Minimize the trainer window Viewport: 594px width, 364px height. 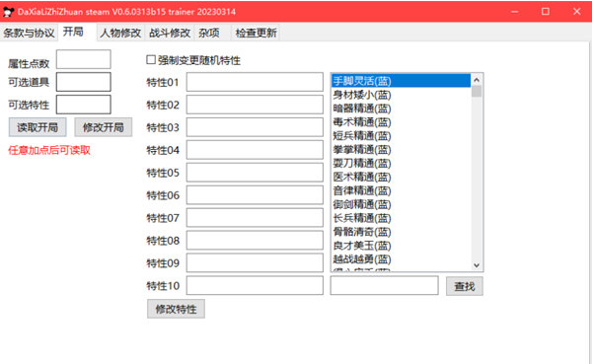pyautogui.click(x=514, y=12)
